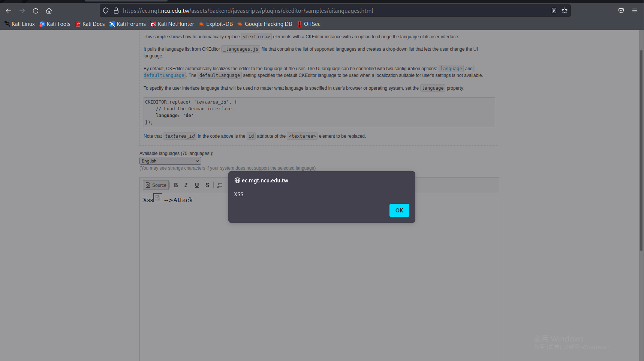Show tracking protection shield info
This screenshot has height=361, width=644.
[106, 11]
